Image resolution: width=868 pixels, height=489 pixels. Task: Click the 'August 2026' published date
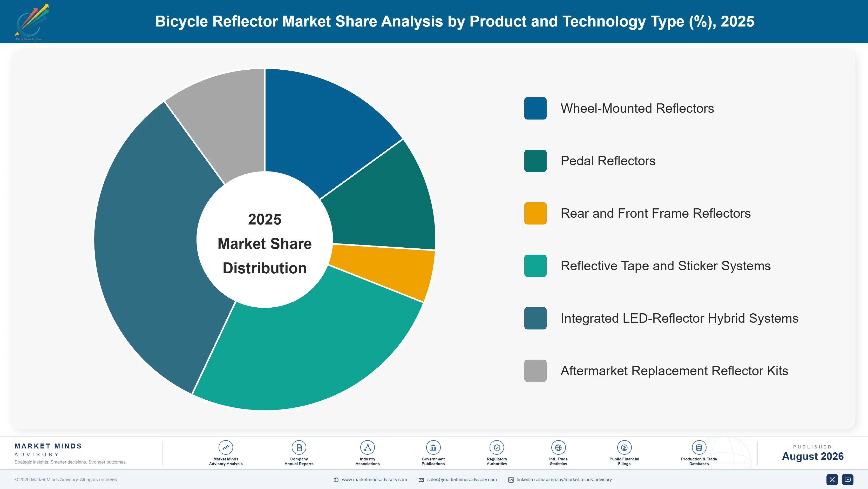pyautogui.click(x=813, y=456)
